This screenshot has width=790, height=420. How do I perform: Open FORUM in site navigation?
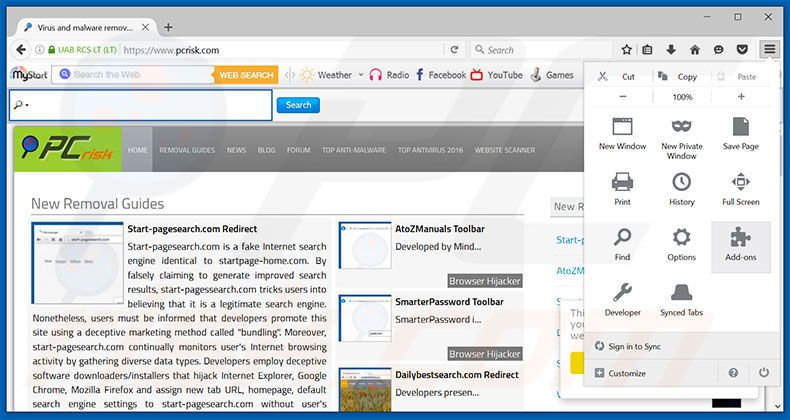coord(298,150)
